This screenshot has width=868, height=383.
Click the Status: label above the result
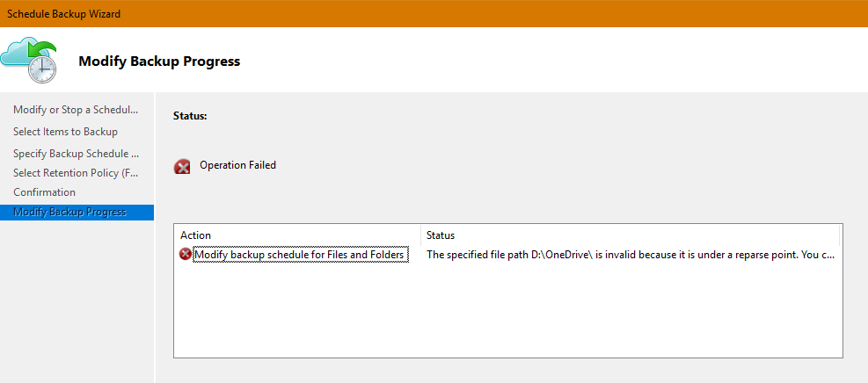pos(190,116)
